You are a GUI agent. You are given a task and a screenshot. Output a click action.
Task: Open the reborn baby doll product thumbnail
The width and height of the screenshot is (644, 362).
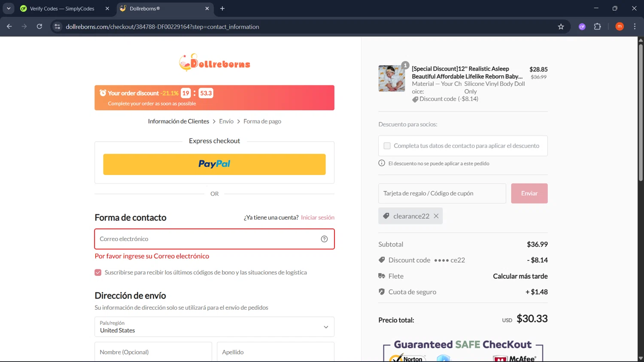click(392, 78)
